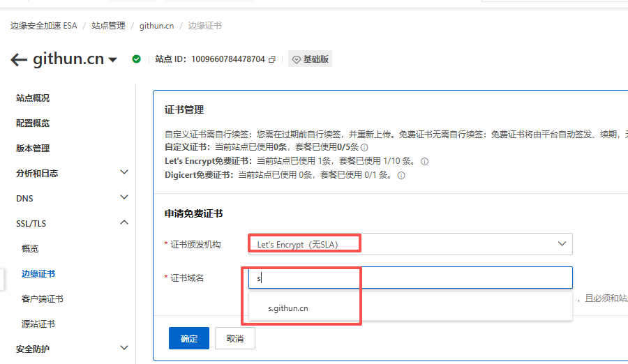The height and width of the screenshot is (364, 628).
Task: Click the 站点管理 breadcrumb link
Action: 108,26
